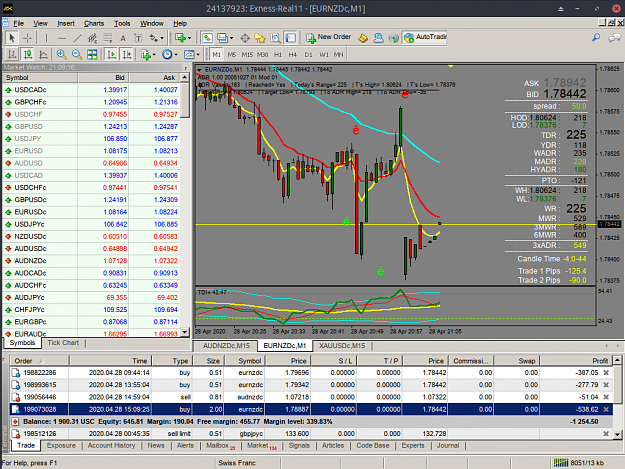Select the Vertical Line drawing tool
Viewport: 625px width, 469px height.
[46, 38]
